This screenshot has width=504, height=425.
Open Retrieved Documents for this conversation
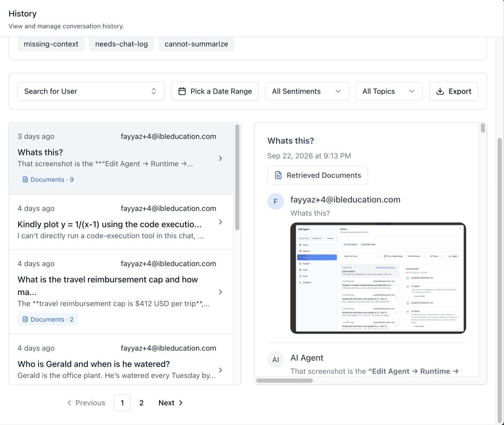(x=317, y=175)
